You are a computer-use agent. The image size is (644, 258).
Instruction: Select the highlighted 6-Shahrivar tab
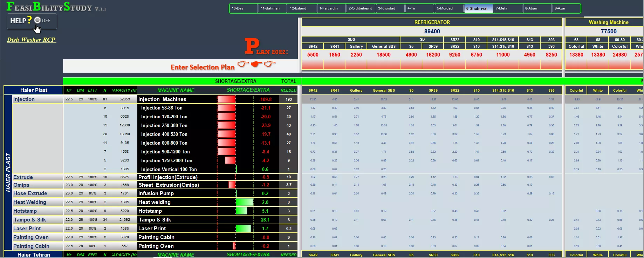tap(479, 8)
